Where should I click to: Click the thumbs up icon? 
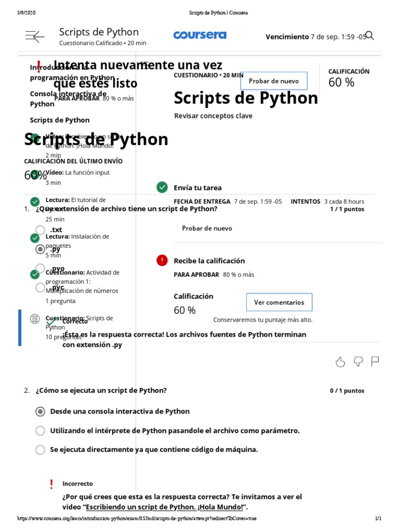pos(340,362)
